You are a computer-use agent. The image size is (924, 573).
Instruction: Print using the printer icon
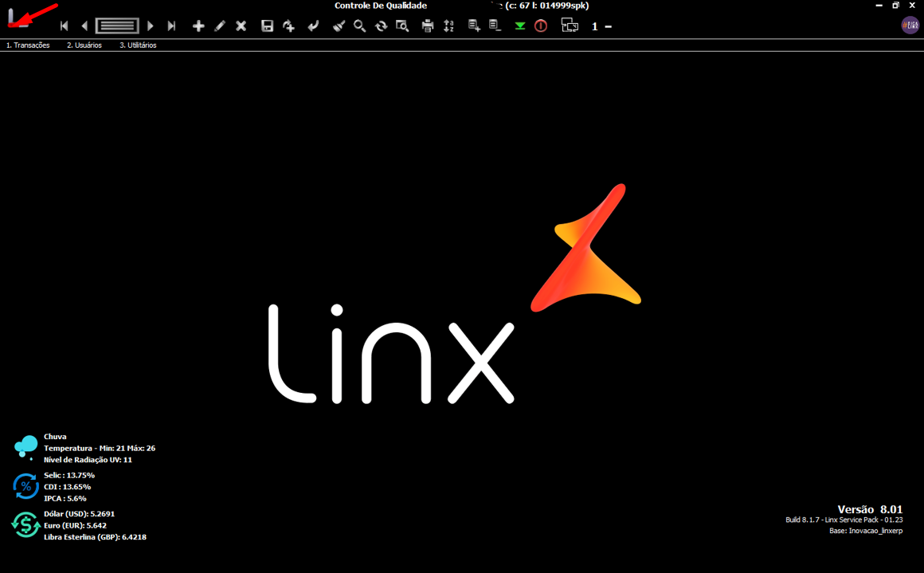[x=428, y=26]
